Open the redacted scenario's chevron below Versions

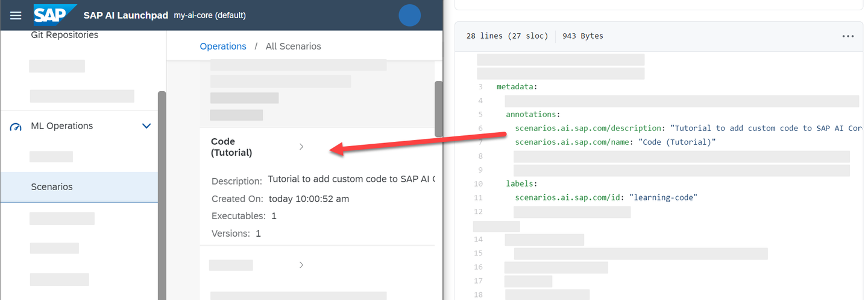301,265
